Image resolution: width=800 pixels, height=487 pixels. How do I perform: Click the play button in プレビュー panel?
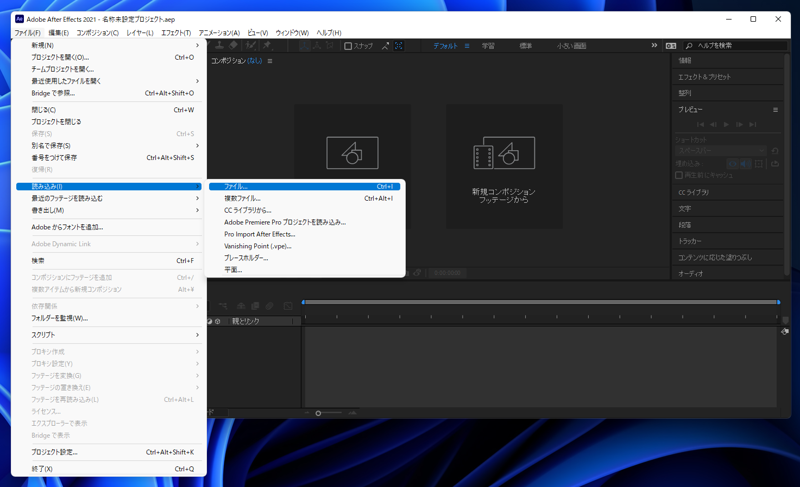click(x=726, y=124)
